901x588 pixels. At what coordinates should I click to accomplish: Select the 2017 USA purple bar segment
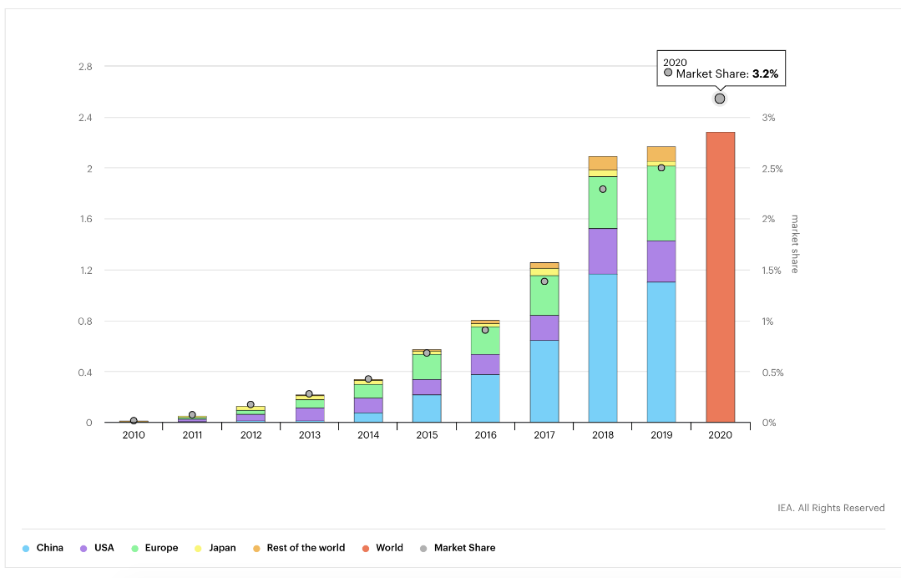[544, 327]
